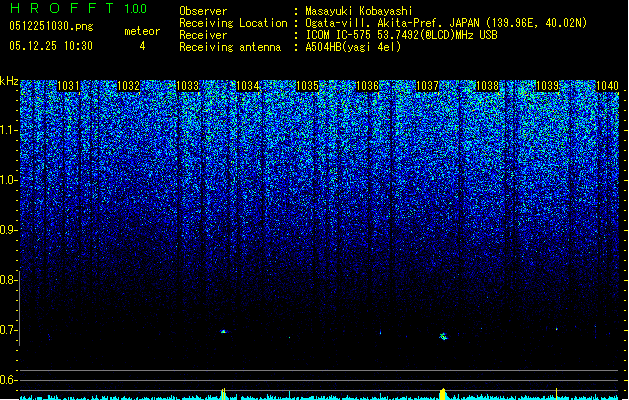This screenshot has width=629, height=400.
Task: Select the filename 0512251030.png
Action: coord(51,26)
